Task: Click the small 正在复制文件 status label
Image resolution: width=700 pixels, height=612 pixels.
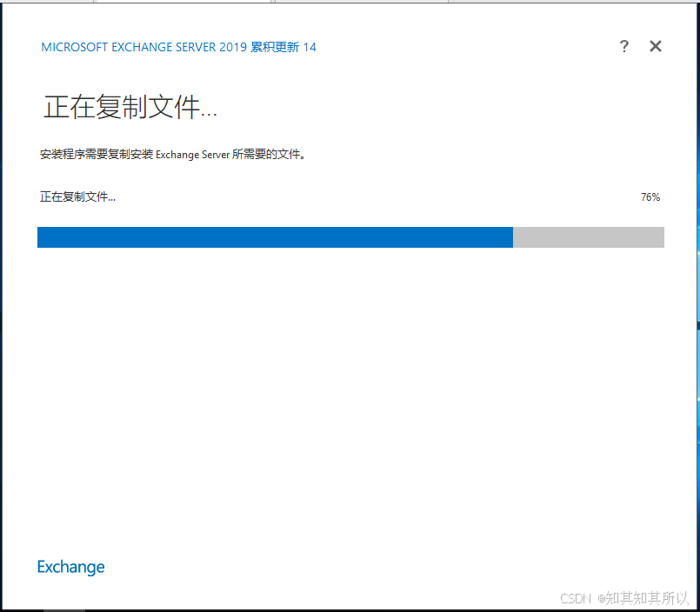Action: [x=77, y=196]
